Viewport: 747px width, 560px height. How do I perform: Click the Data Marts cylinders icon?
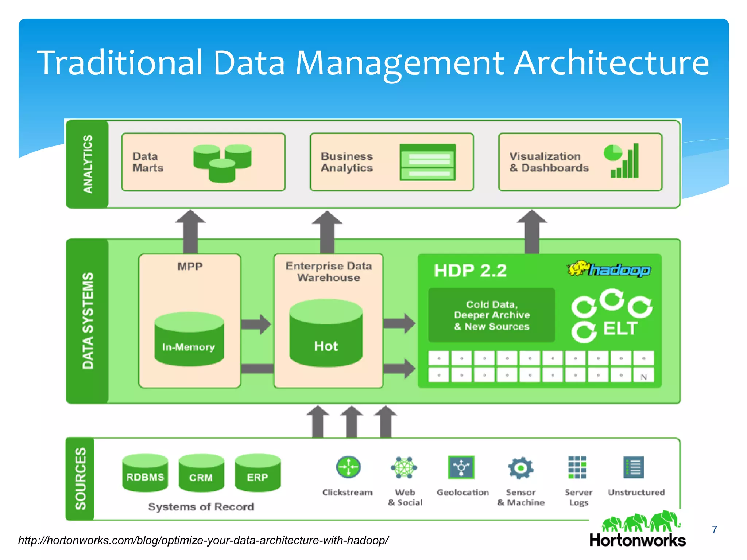coord(222,163)
